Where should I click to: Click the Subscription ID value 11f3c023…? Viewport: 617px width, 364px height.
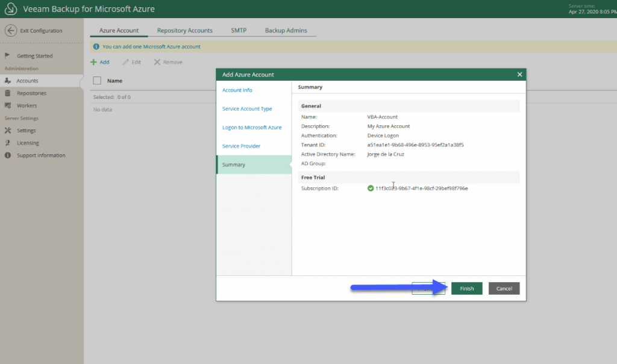(421, 188)
